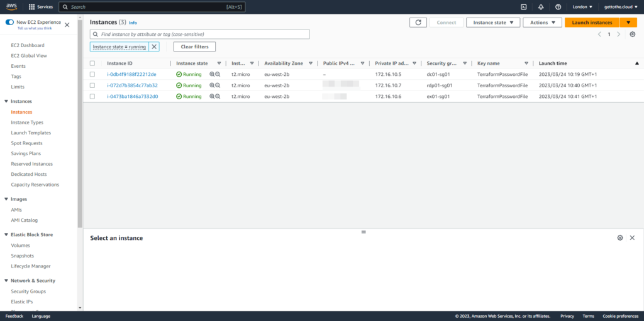
Task: Collapse the Network & Security section
Action: click(6, 281)
